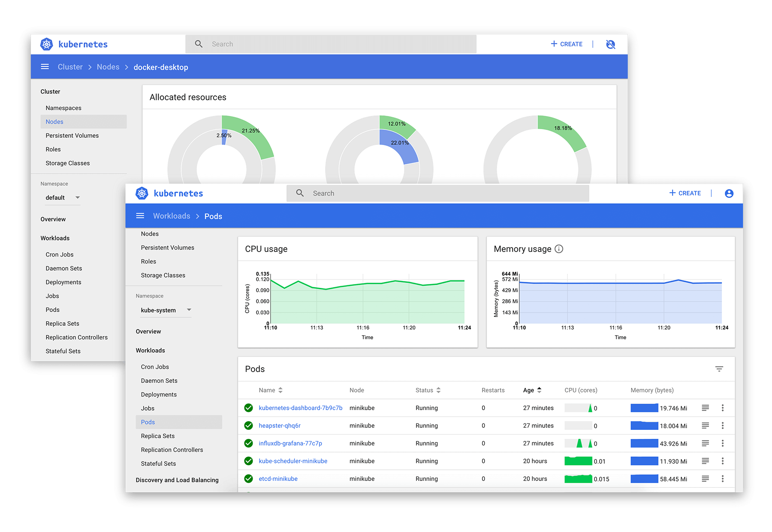The width and height of the screenshot is (772, 532).
Task: Open the kubernetes-dashboard-7b9c7b pod link
Action: (301, 408)
